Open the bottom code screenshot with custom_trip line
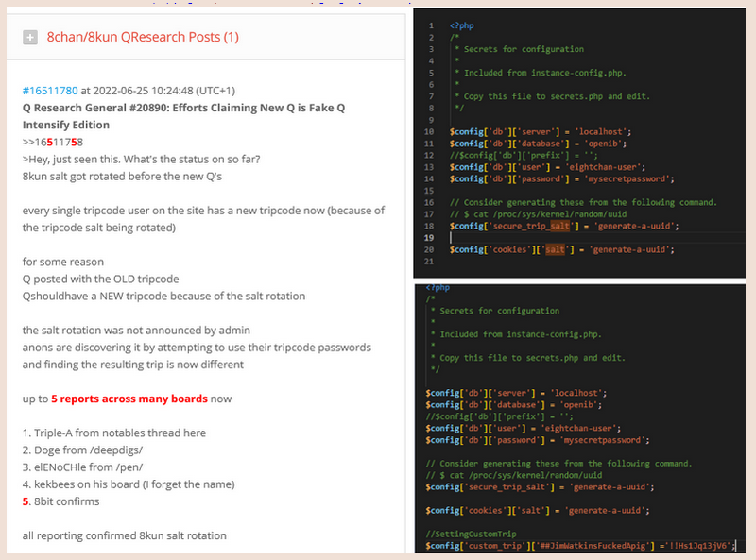Screen dimensions: 756x560 pyautogui.click(x=580, y=418)
